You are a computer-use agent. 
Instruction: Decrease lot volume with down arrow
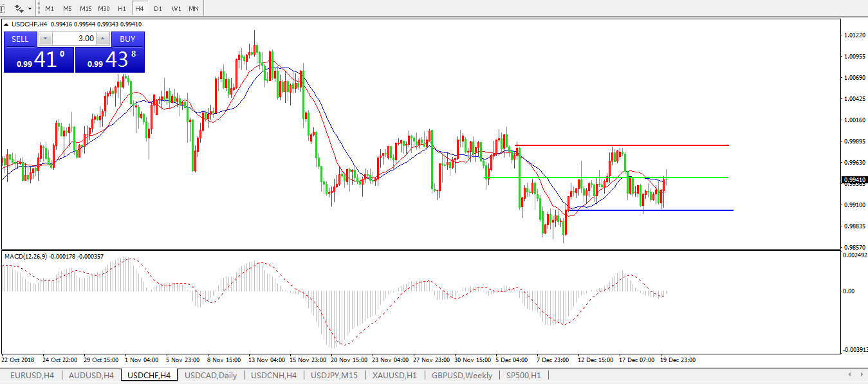45,39
